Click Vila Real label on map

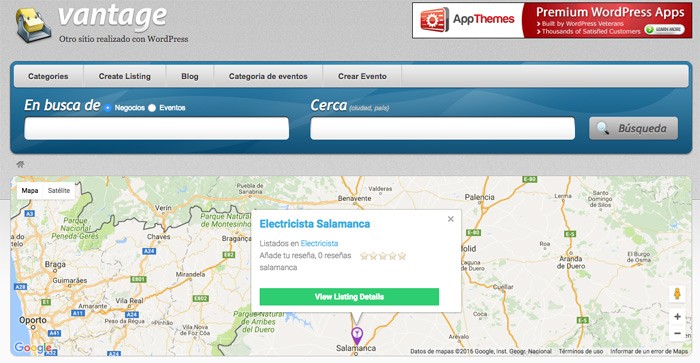(x=129, y=301)
